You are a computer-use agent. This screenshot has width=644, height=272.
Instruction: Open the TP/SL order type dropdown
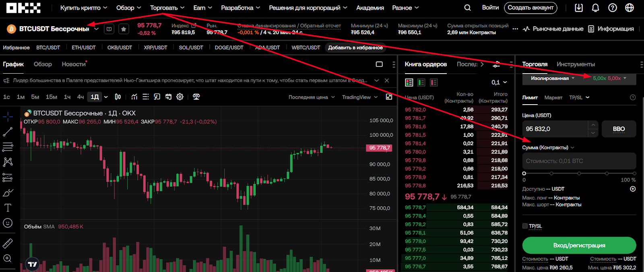pos(579,97)
